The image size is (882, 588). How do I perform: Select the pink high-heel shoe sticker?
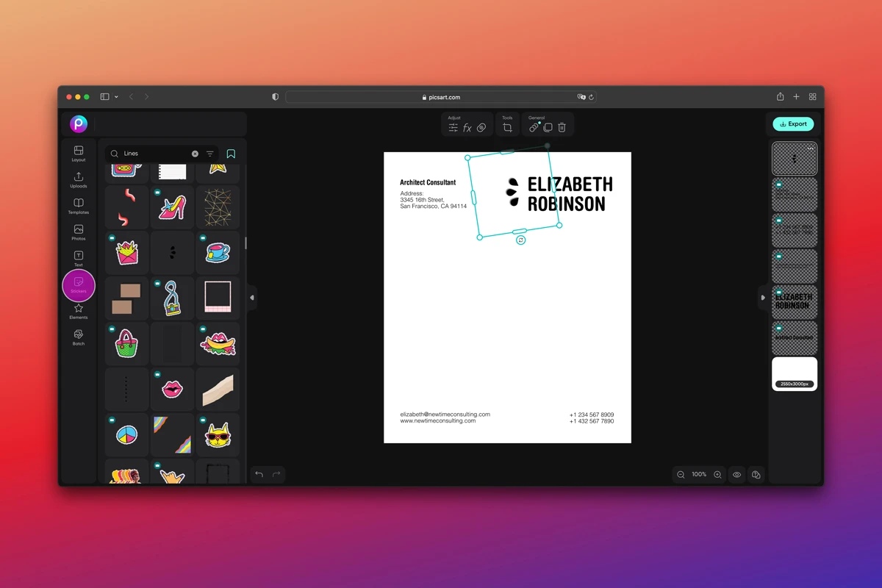coord(171,207)
